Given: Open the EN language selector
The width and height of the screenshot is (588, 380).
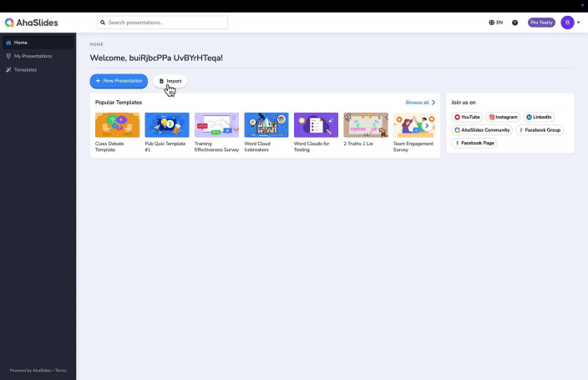Looking at the screenshot, I should [495, 23].
